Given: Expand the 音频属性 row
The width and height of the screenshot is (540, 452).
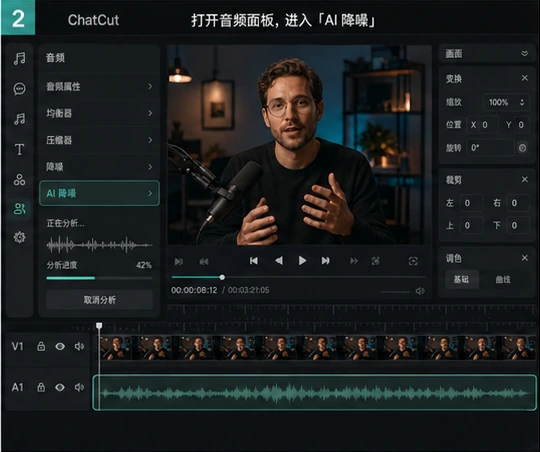Looking at the screenshot, I should pyautogui.click(x=99, y=86).
